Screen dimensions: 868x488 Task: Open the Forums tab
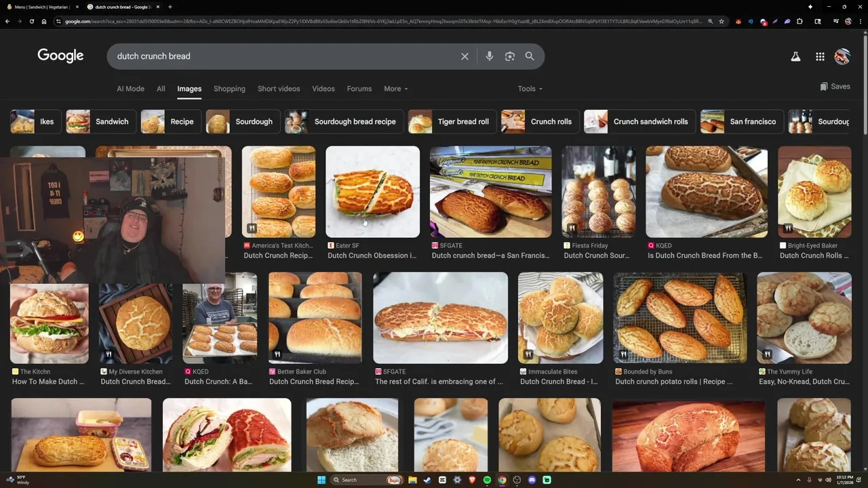[359, 89]
